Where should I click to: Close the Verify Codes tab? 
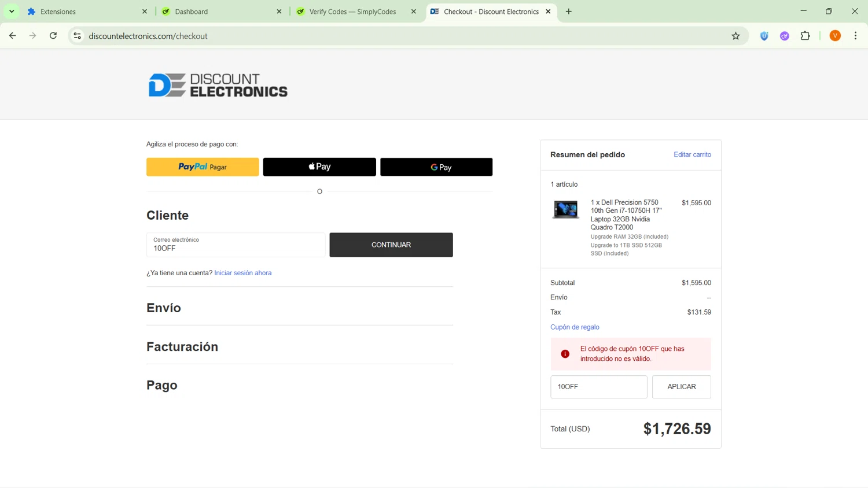click(x=413, y=12)
